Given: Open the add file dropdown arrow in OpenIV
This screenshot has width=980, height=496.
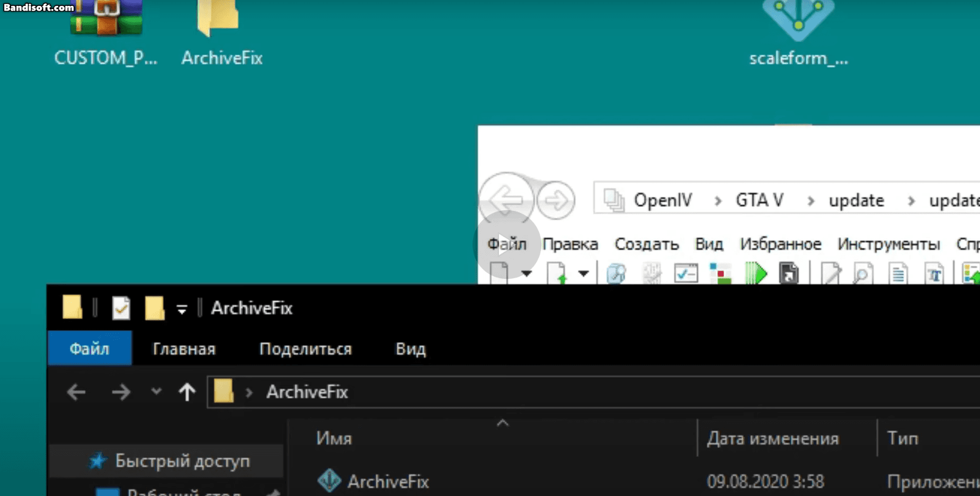Looking at the screenshot, I should [x=583, y=273].
